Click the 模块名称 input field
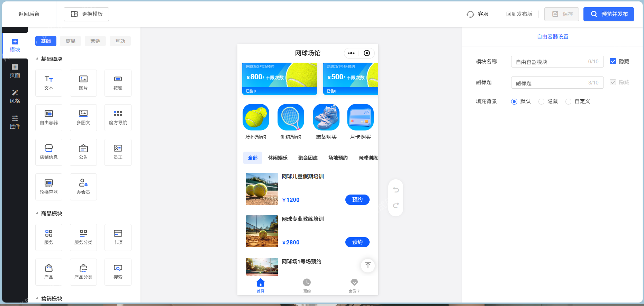Viewport: 644px width, 306px height. pyautogui.click(x=557, y=62)
